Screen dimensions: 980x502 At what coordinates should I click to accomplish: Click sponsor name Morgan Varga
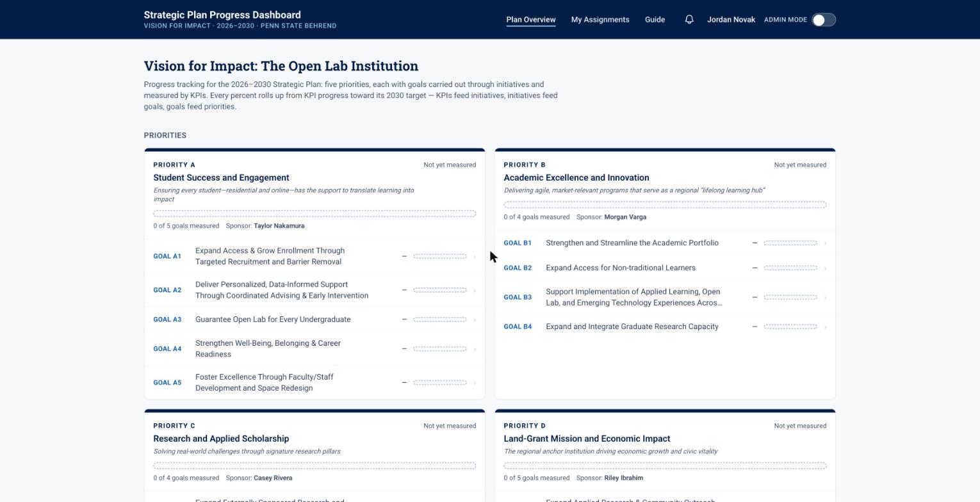(625, 217)
